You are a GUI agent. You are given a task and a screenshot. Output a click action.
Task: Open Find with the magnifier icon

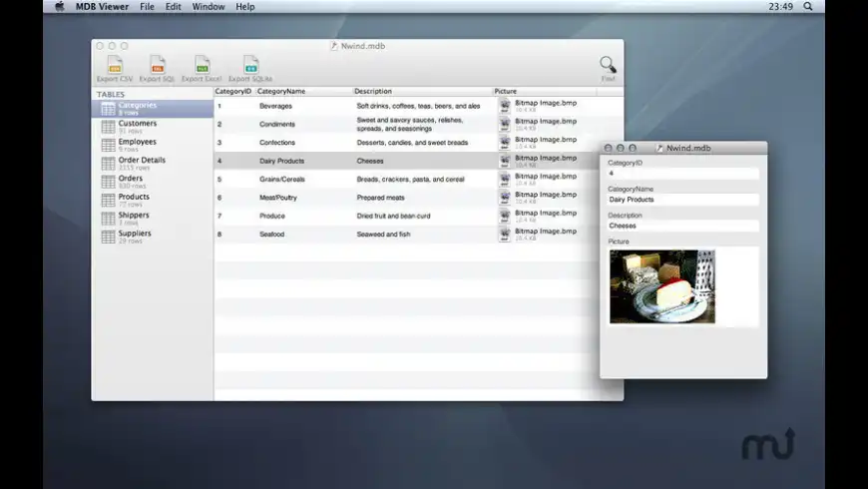point(608,66)
